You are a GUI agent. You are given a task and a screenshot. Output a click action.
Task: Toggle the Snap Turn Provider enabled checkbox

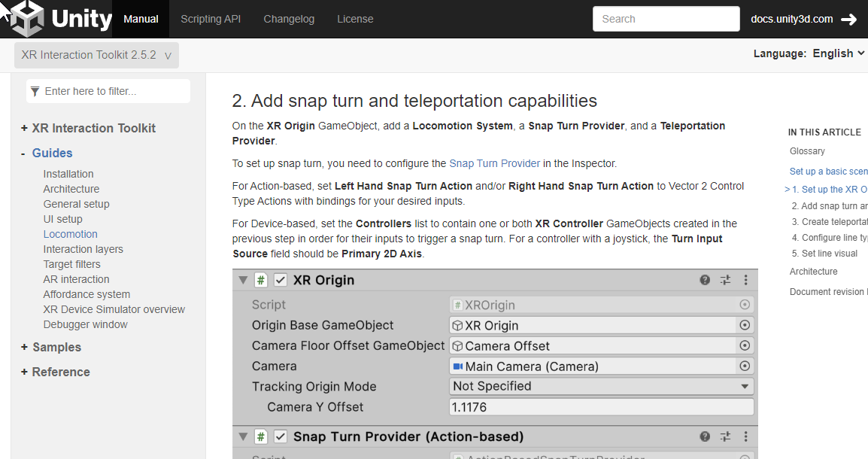coord(281,436)
